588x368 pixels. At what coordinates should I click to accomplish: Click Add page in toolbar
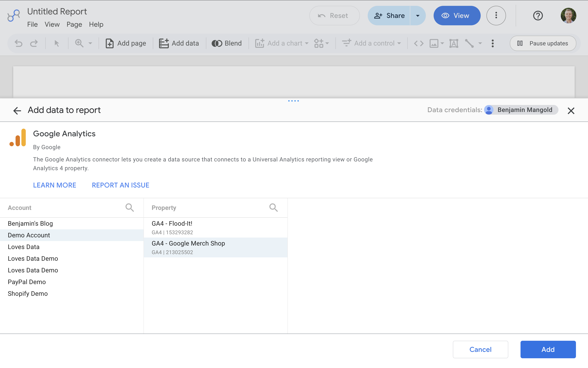tap(126, 43)
